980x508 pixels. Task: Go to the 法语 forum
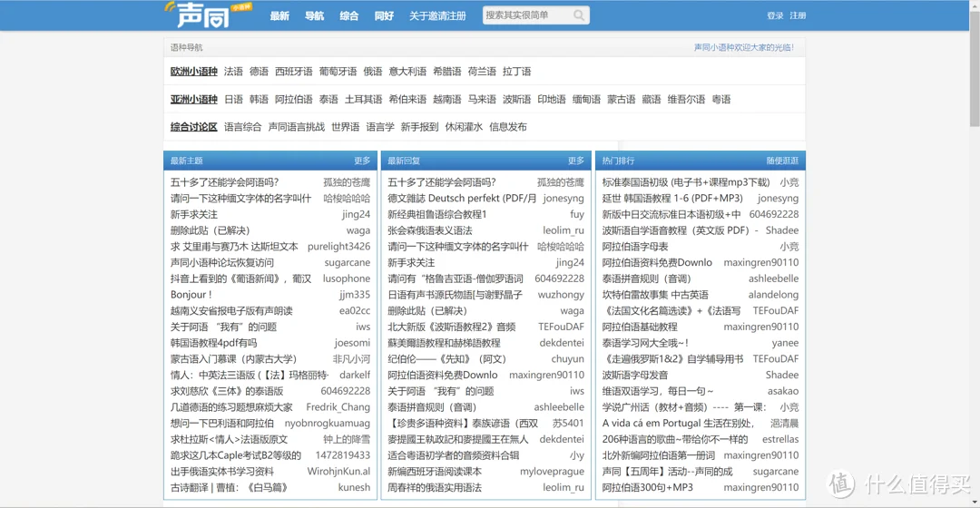233,72
